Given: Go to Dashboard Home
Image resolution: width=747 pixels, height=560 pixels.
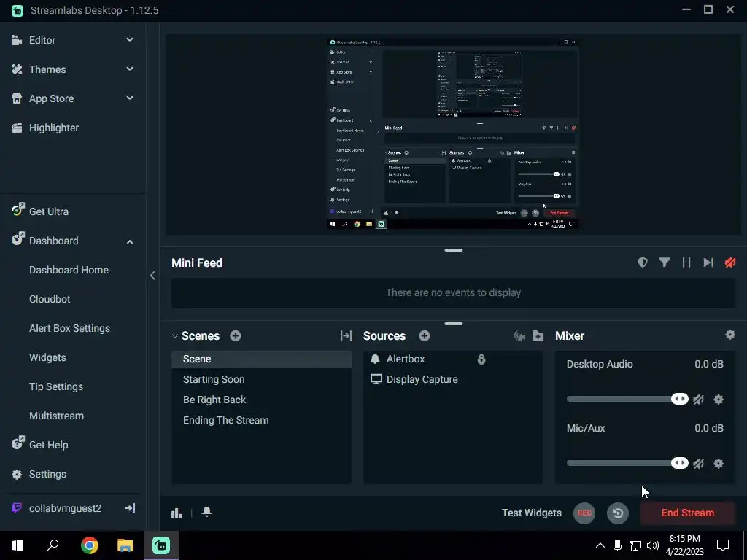Looking at the screenshot, I should tap(69, 270).
